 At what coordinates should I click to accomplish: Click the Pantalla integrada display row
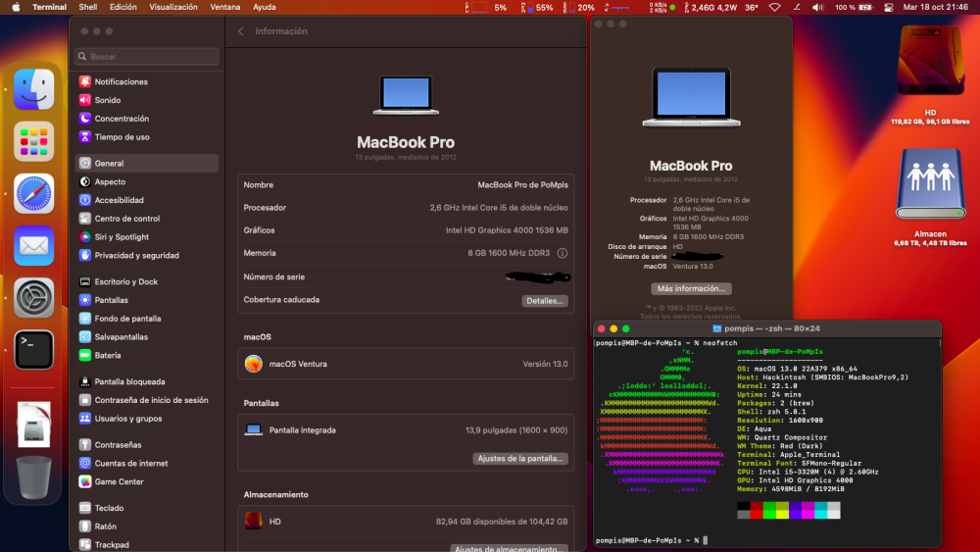coord(406,430)
